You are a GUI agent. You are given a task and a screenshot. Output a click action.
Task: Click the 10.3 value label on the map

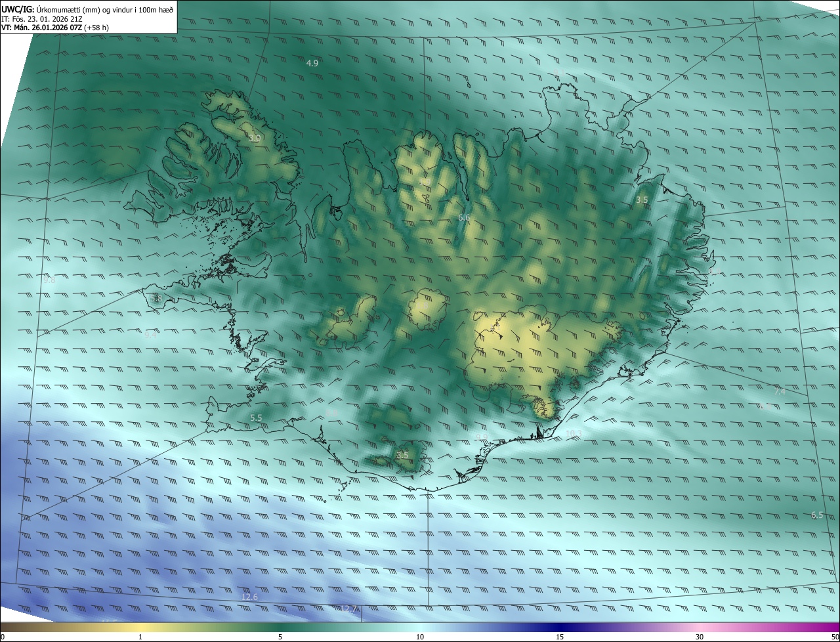(574, 433)
